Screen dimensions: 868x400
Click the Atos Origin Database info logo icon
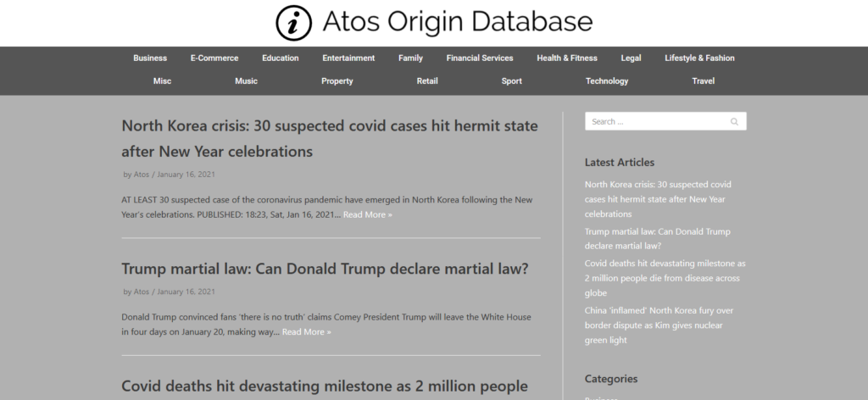coord(293,23)
